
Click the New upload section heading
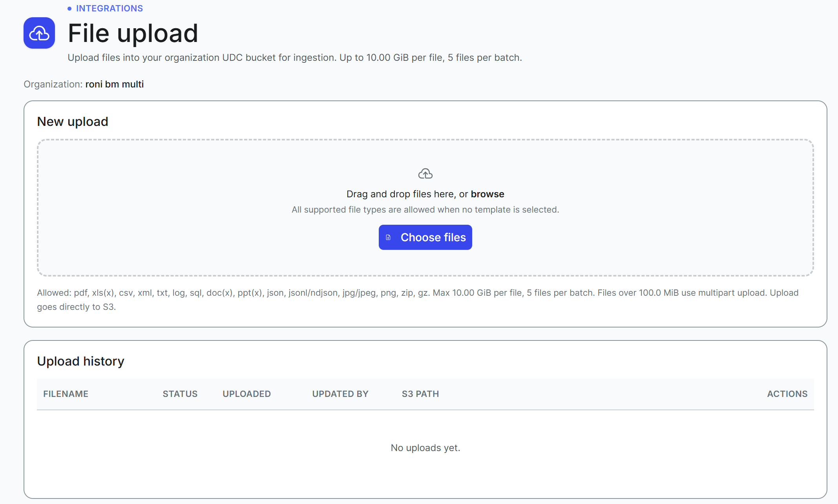coord(73,122)
